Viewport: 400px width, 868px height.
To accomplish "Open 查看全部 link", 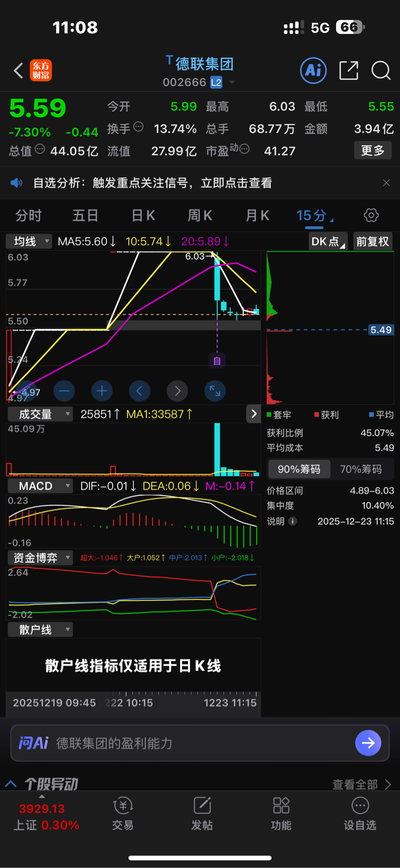I will coord(361,784).
